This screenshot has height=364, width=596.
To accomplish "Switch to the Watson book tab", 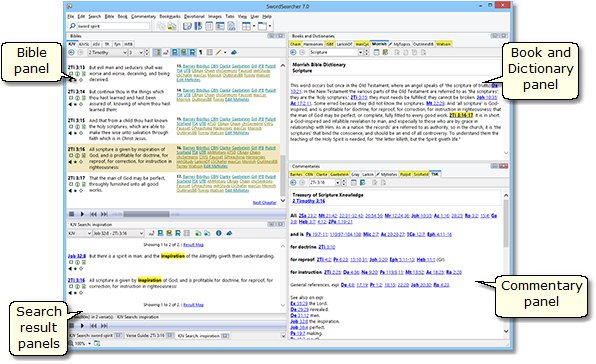I will click(443, 44).
